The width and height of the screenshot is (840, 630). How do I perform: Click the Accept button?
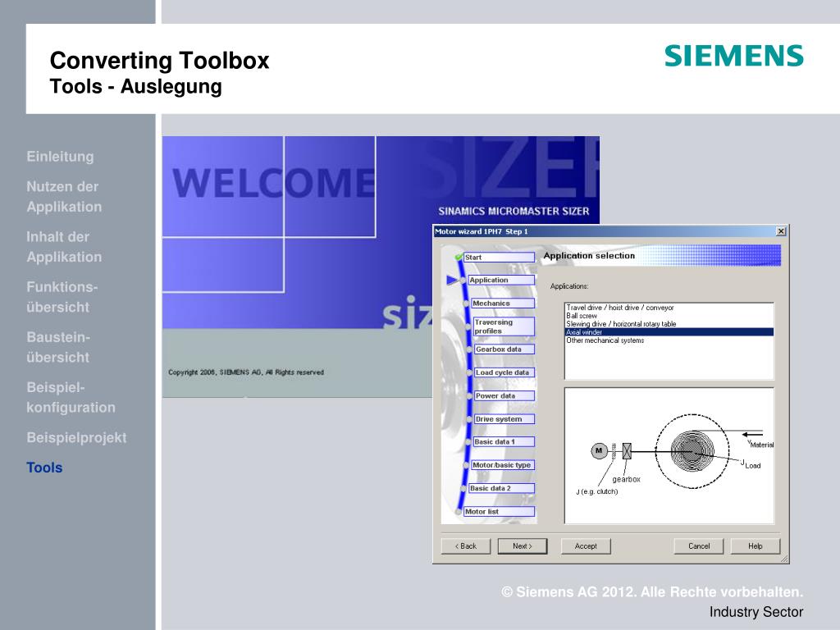pyautogui.click(x=586, y=546)
